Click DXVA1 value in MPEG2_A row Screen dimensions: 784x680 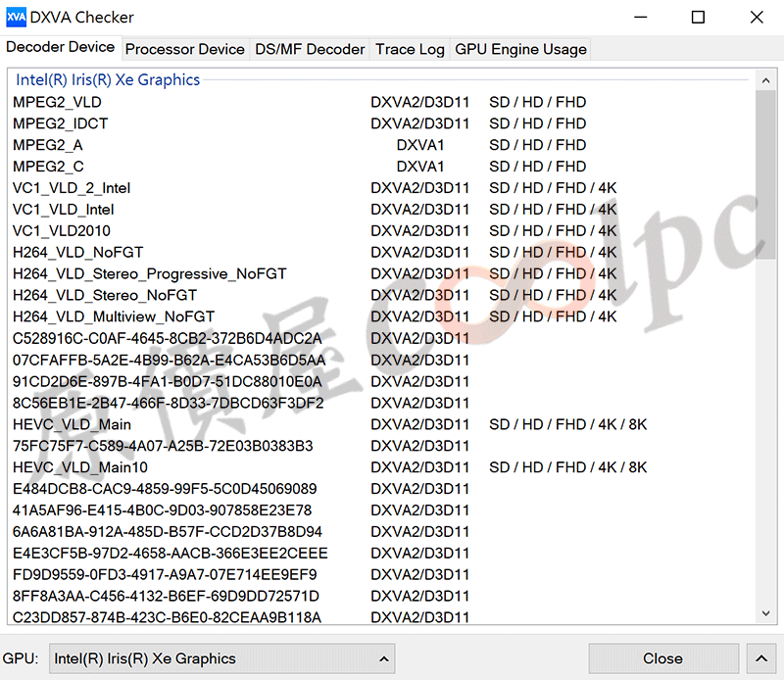click(x=420, y=145)
